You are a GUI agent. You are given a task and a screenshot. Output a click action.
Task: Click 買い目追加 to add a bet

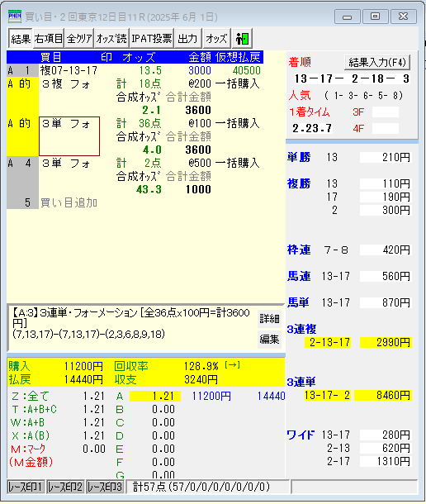[69, 202]
